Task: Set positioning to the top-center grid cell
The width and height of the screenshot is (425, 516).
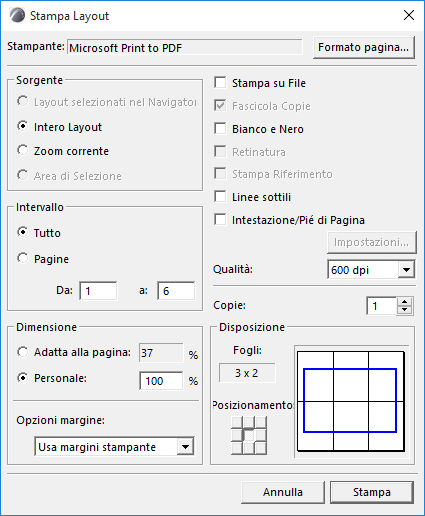Action: click(249, 422)
